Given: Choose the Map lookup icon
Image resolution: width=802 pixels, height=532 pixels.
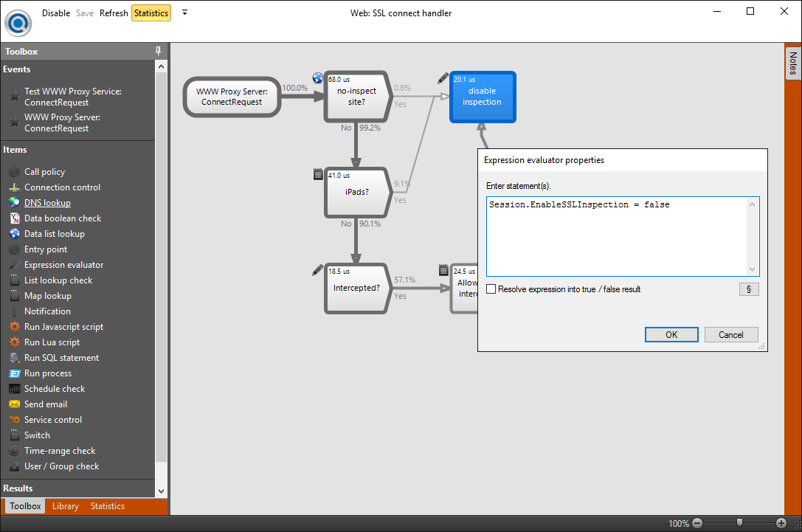Looking at the screenshot, I should tap(14, 296).
